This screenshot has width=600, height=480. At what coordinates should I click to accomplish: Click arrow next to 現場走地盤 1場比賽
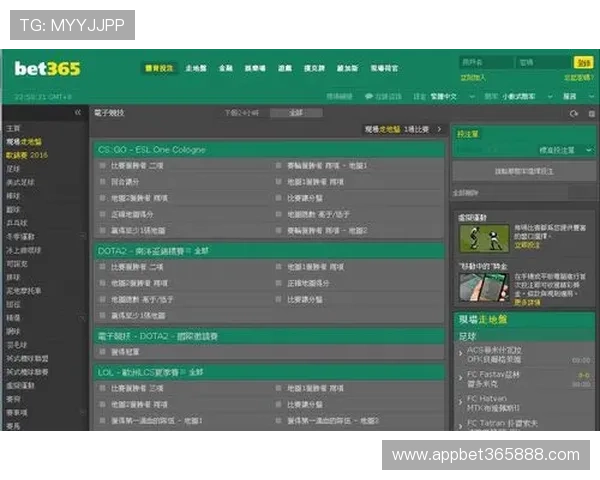[439, 129]
